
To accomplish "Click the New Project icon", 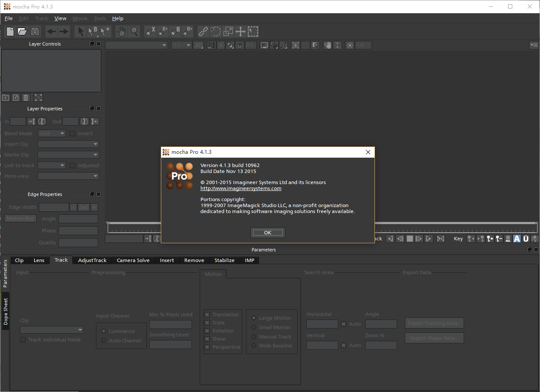I will 10,32.
